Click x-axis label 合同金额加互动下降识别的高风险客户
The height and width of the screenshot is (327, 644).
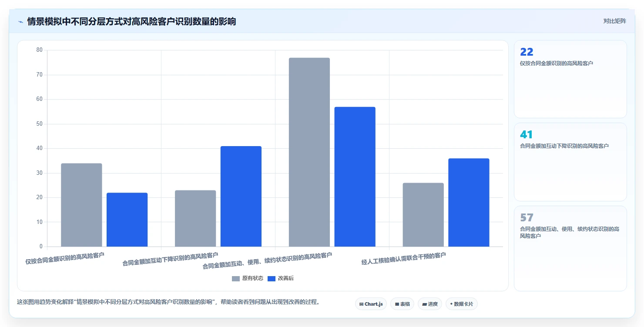(x=170, y=259)
